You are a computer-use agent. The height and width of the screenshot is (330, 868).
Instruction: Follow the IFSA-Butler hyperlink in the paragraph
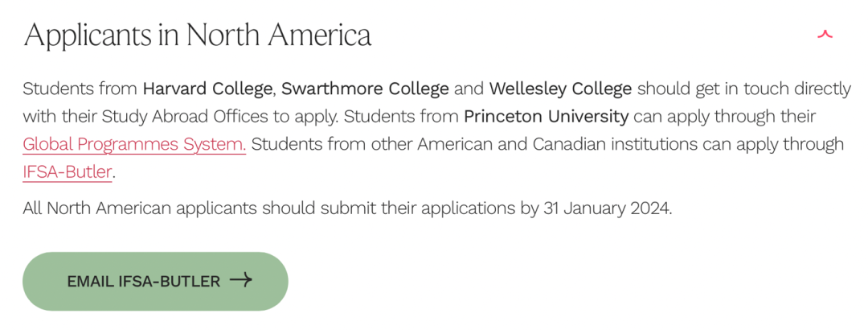(68, 172)
